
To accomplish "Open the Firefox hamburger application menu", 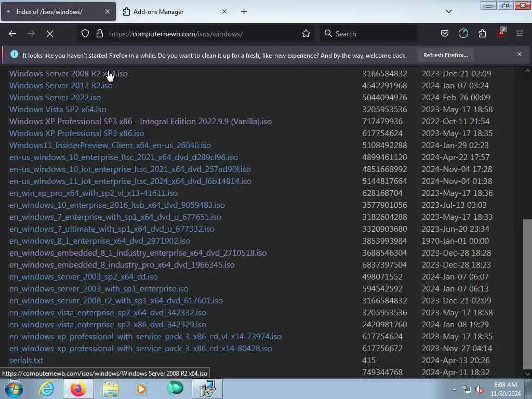I will (x=520, y=34).
